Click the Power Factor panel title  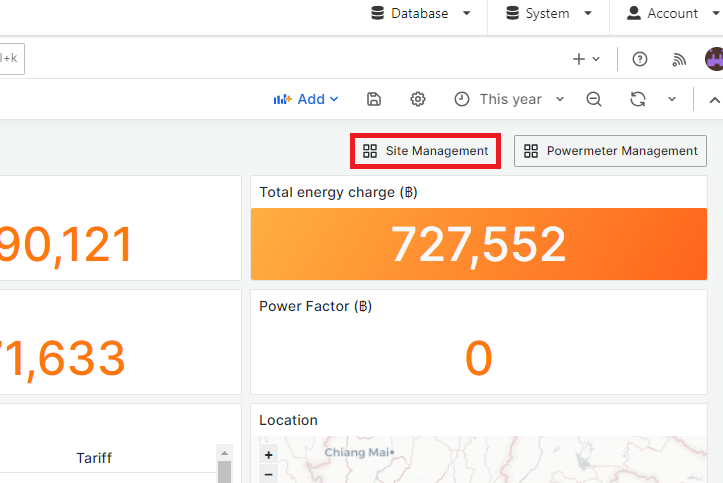click(x=315, y=306)
